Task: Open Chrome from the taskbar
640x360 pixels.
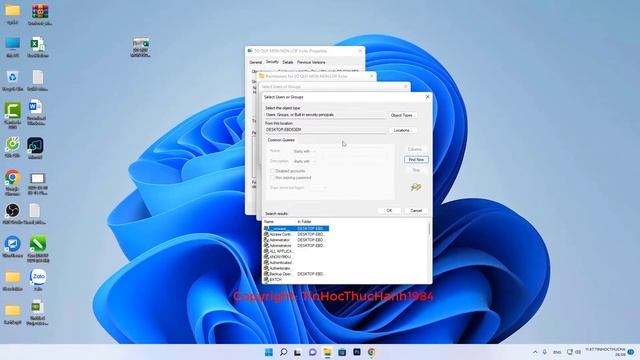Action: point(371,352)
